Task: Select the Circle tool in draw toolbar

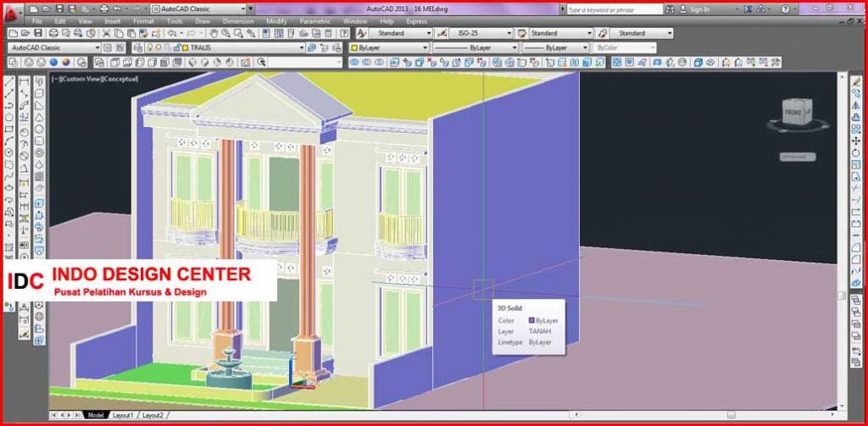Action: click(x=8, y=152)
